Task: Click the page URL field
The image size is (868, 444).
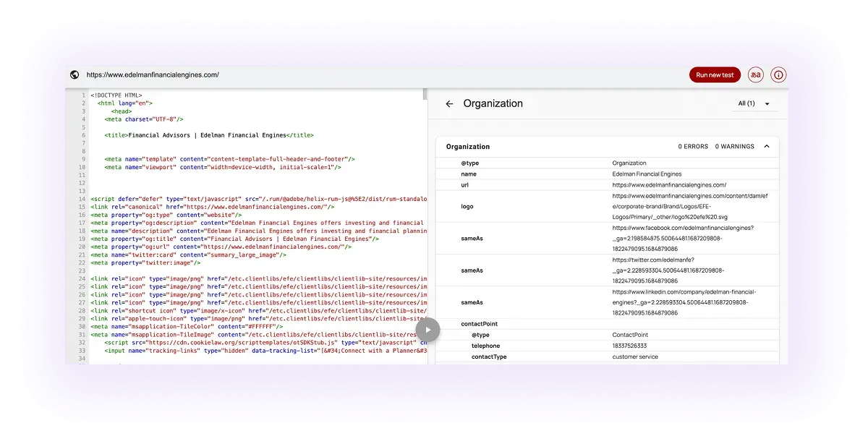Action: (383, 74)
